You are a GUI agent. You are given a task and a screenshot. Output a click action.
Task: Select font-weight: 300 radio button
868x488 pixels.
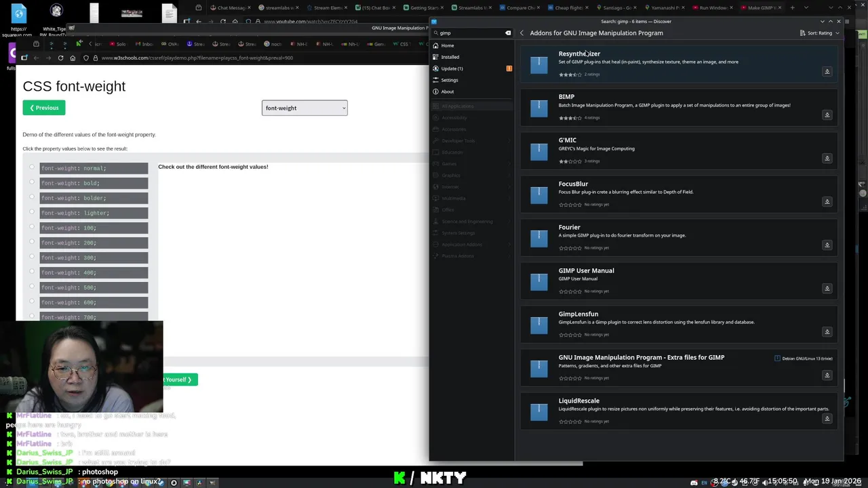pos(31,256)
